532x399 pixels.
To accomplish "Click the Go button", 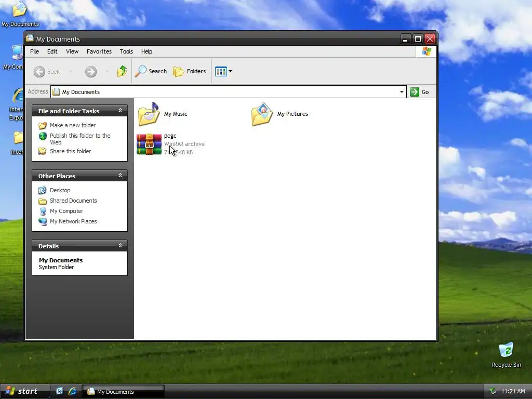I will (x=419, y=92).
